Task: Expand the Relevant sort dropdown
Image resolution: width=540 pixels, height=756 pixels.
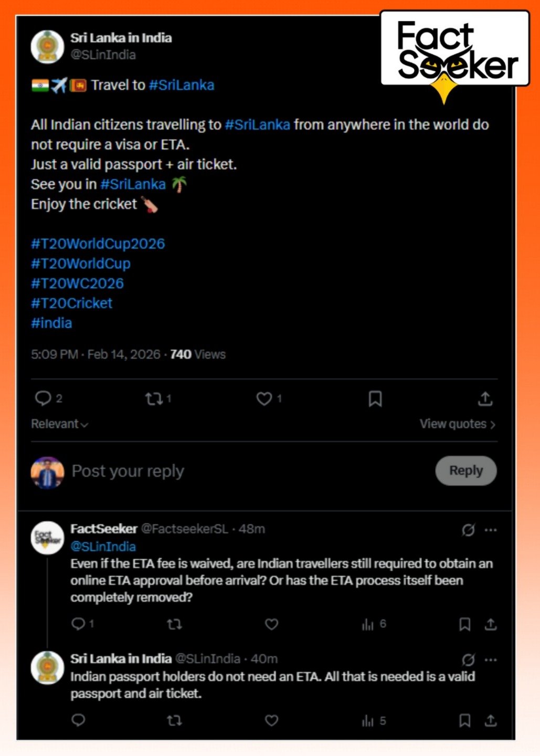Action: [59, 424]
